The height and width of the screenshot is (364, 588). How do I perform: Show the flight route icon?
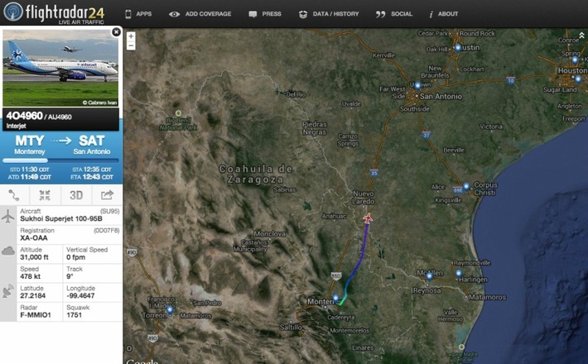click(14, 195)
